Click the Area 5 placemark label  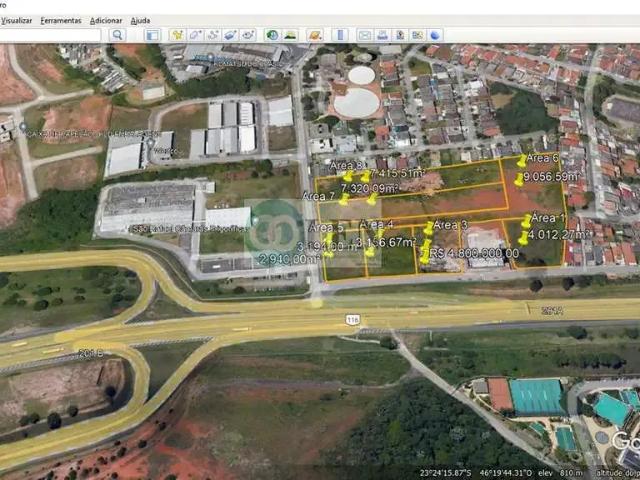click(326, 227)
